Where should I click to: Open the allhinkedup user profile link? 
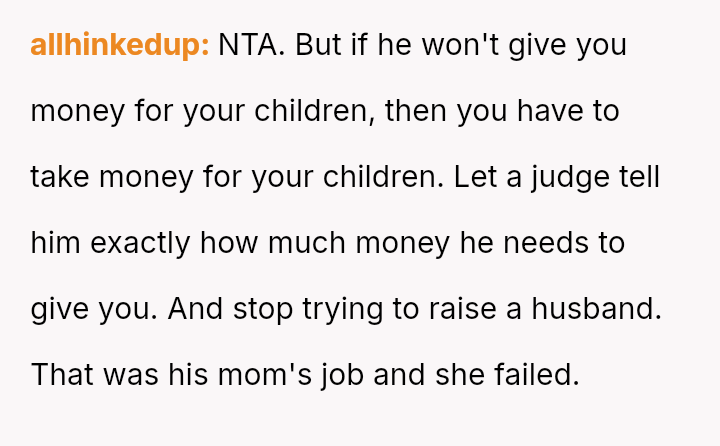pyautogui.click(x=119, y=46)
